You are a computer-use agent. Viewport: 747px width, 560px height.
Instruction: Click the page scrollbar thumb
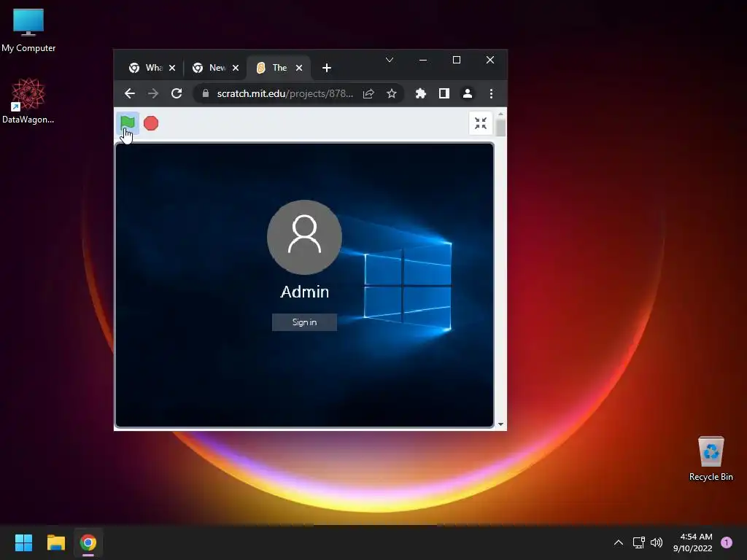tap(500, 128)
